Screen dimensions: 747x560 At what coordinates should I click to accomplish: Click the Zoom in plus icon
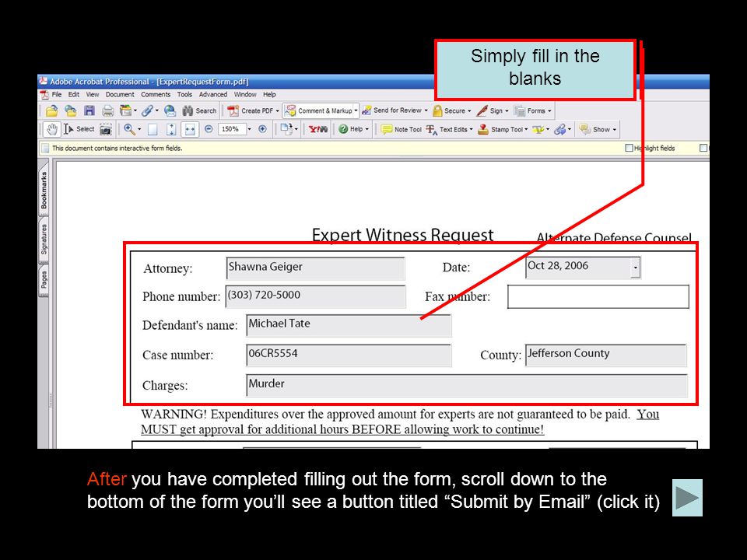[x=262, y=129]
